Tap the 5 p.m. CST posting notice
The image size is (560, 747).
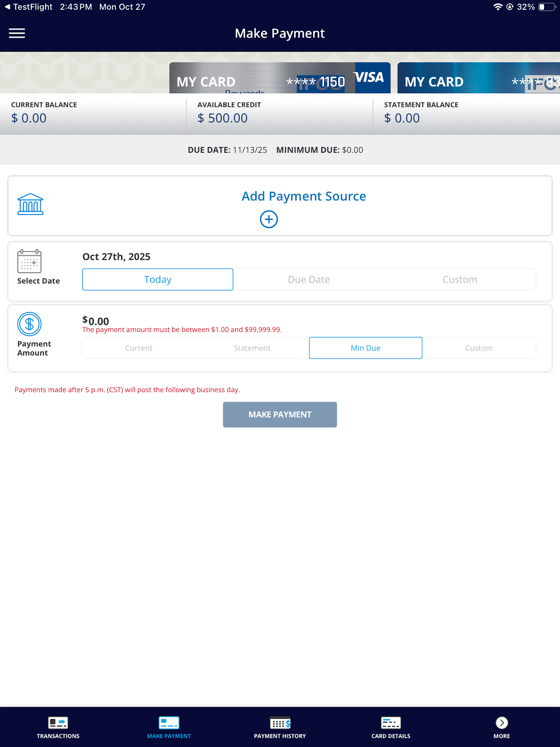(127, 390)
